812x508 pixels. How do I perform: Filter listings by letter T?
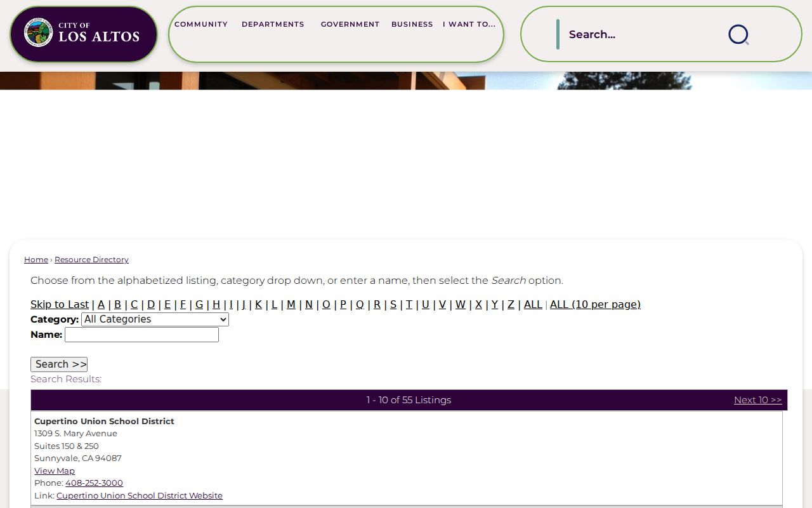pyautogui.click(x=409, y=305)
